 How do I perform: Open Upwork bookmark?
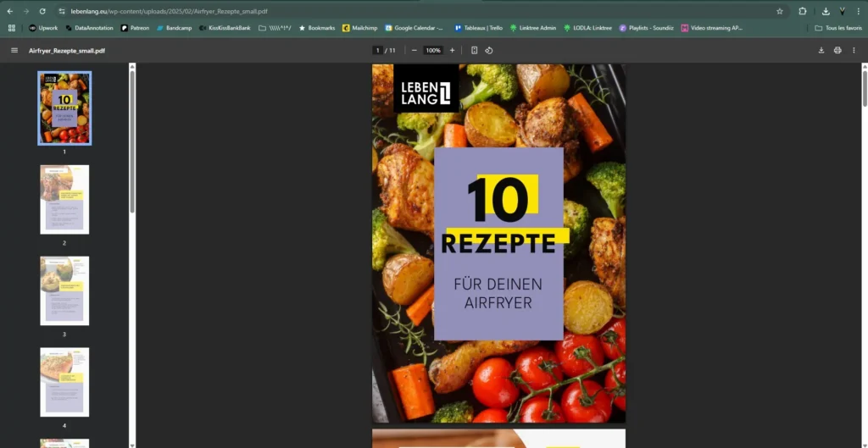click(43, 28)
